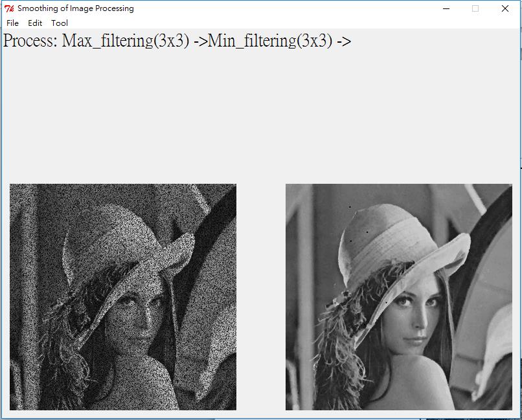This screenshot has width=522, height=420.
Task: Click the Process filtering history text
Action: coord(177,41)
